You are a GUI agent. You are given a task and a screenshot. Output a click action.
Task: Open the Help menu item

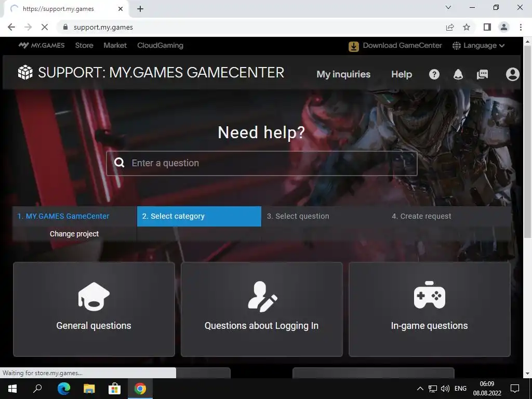point(402,74)
